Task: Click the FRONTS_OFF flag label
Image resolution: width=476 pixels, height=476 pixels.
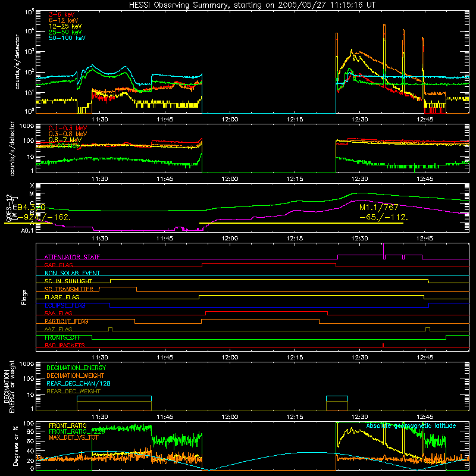Action: [x=62, y=337]
